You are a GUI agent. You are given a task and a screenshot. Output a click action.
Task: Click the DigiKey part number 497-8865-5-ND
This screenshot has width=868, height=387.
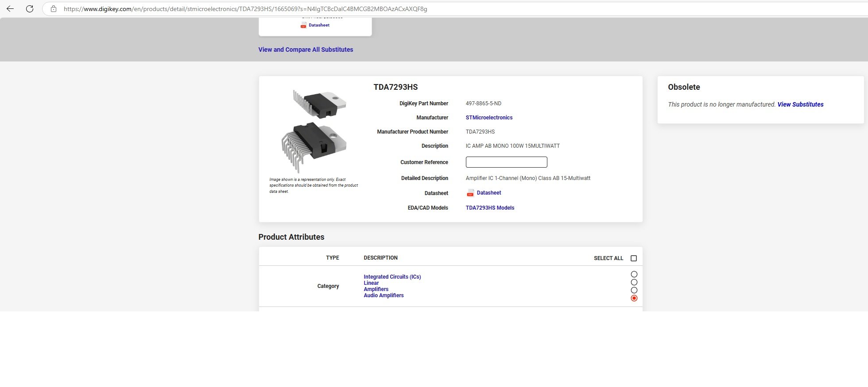484,103
